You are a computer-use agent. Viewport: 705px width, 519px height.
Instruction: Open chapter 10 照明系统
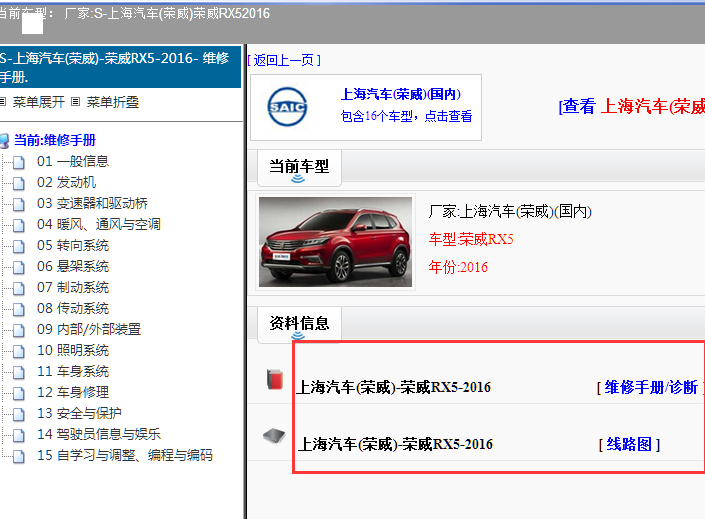tap(73, 350)
